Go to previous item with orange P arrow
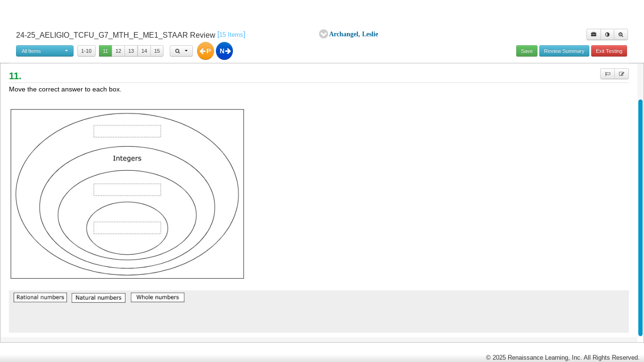This screenshot has width=644, height=362. click(x=206, y=51)
